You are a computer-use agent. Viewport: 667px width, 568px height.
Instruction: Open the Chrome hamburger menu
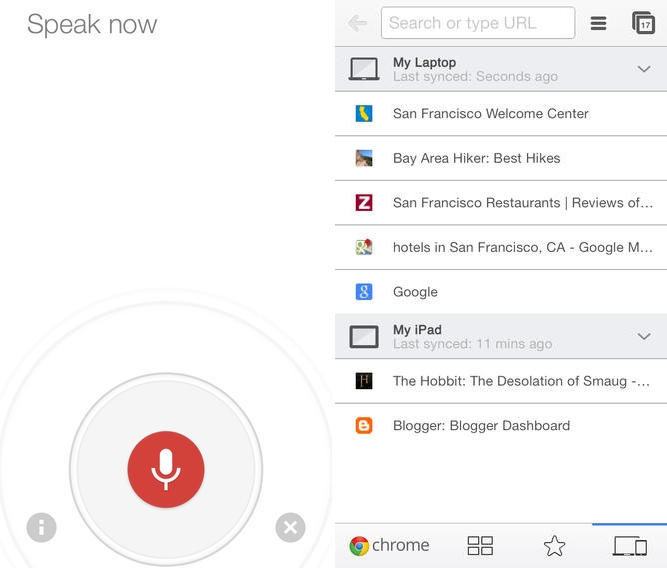coord(598,23)
